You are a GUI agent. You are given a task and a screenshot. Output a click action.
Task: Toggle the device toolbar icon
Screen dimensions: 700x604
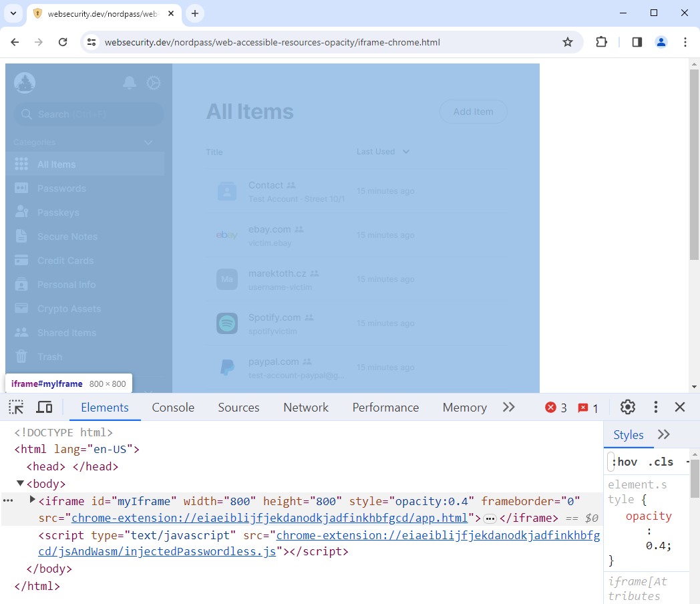(x=44, y=407)
